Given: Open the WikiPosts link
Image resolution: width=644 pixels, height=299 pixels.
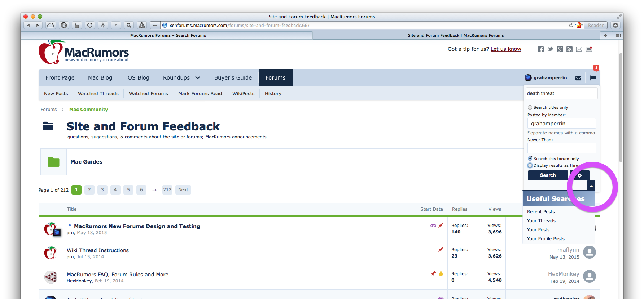Looking at the screenshot, I should point(243,94).
